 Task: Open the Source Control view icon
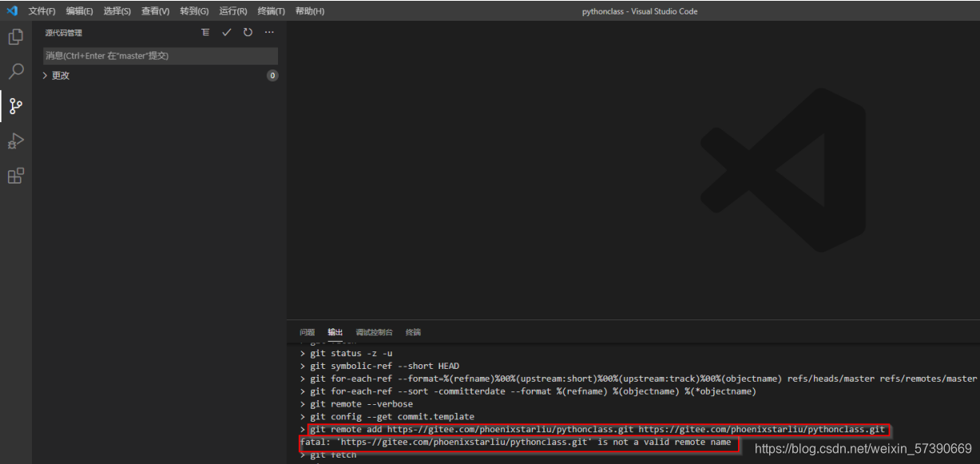click(15, 105)
